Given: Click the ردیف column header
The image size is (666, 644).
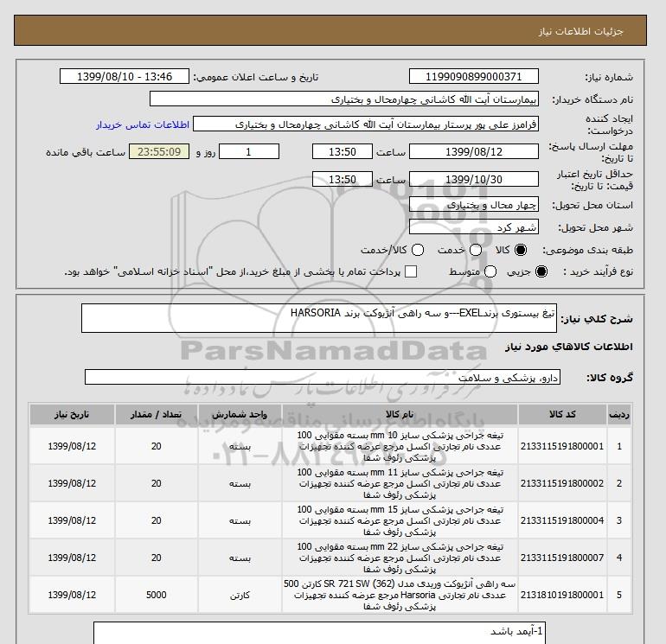Looking at the screenshot, I should [619, 414].
